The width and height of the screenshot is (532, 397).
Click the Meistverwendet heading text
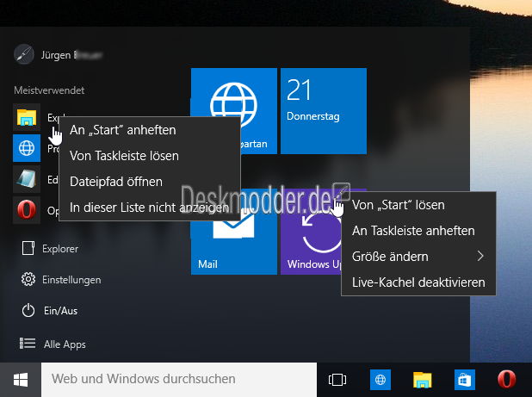pyautogui.click(x=49, y=90)
